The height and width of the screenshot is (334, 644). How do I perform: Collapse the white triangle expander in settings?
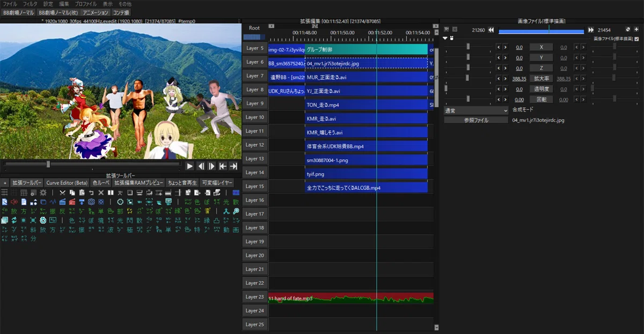(x=445, y=39)
